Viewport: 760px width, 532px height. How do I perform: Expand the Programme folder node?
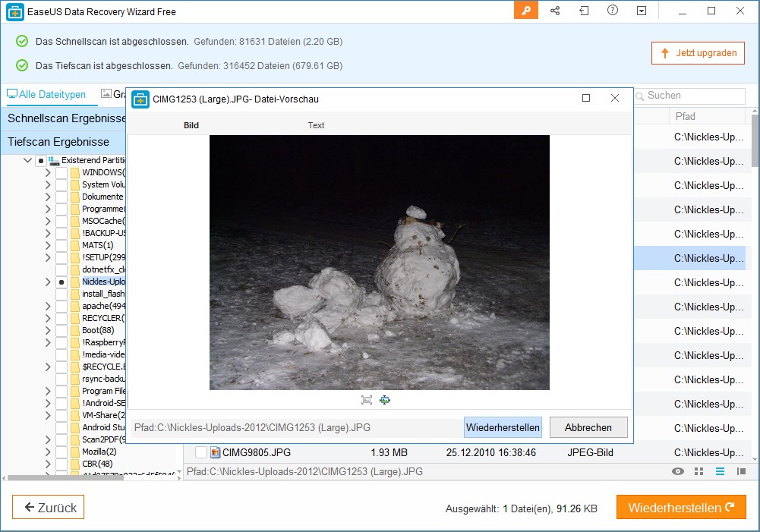(x=48, y=209)
